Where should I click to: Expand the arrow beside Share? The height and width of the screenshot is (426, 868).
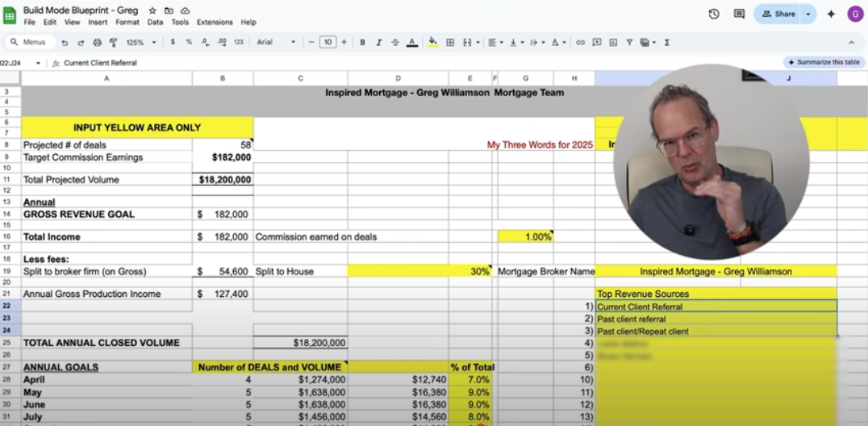(807, 14)
